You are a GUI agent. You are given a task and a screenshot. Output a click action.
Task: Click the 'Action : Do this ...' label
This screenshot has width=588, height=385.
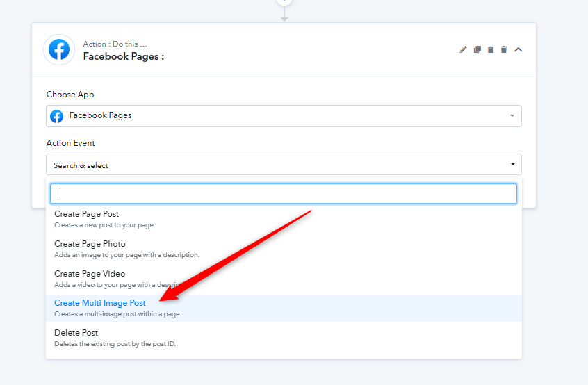point(115,44)
